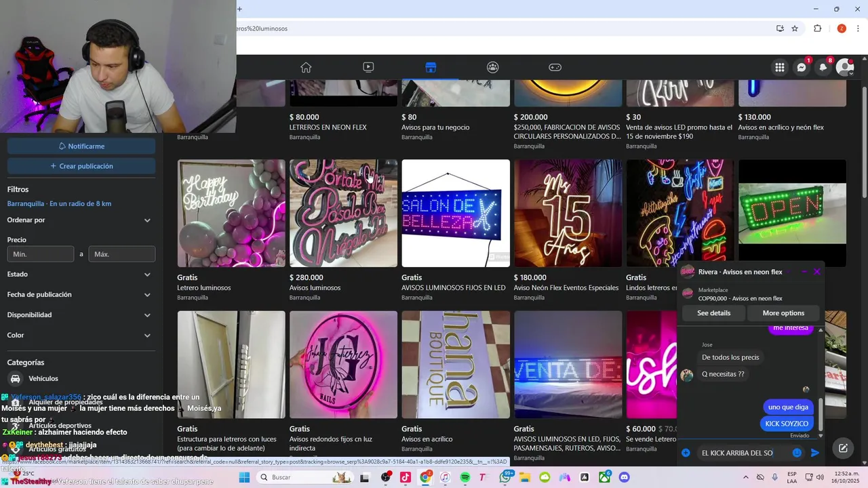Screen dimensions: 868x488
Task: Open the new message compose icon
Action: [843, 448]
